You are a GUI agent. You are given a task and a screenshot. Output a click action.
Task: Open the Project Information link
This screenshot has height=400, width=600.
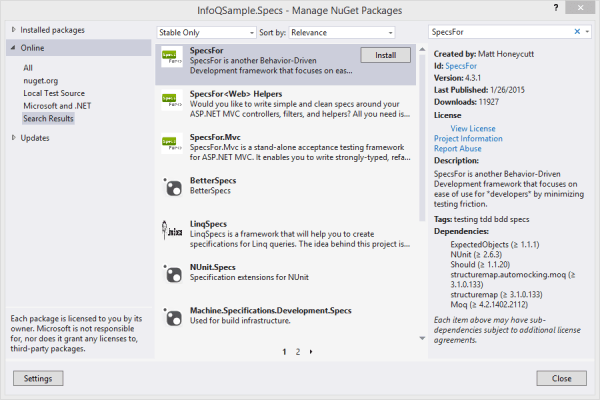click(x=468, y=139)
